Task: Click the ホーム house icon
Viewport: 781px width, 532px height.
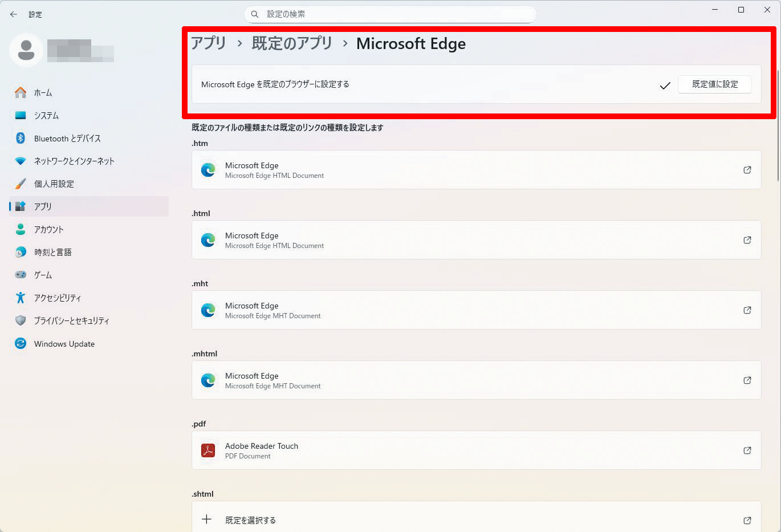Action: pyautogui.click(x=21, y=92)
